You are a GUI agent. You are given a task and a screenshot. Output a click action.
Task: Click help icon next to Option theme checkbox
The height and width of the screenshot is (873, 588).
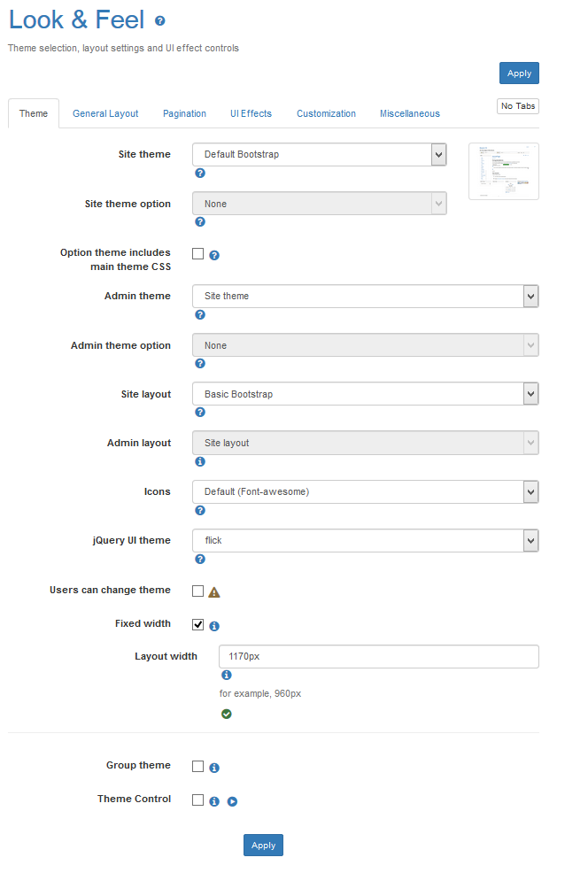pyautogui.click(x=214, y=255)
